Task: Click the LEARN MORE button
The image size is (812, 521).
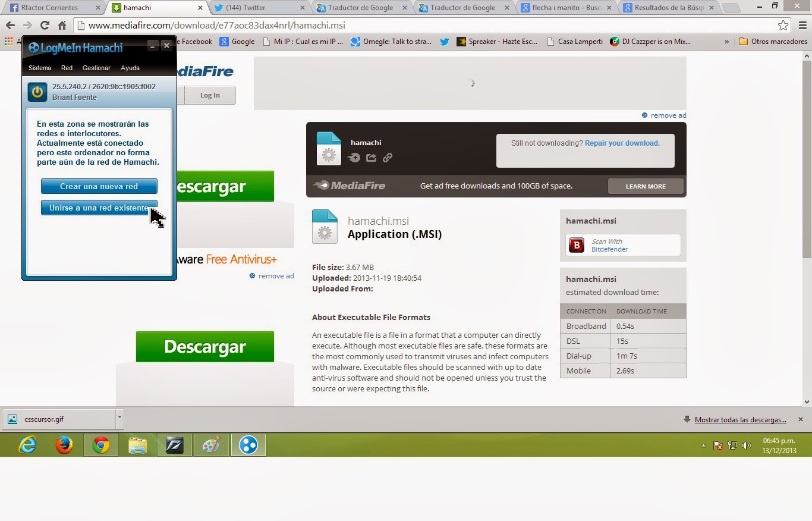Action: point(646,186)
